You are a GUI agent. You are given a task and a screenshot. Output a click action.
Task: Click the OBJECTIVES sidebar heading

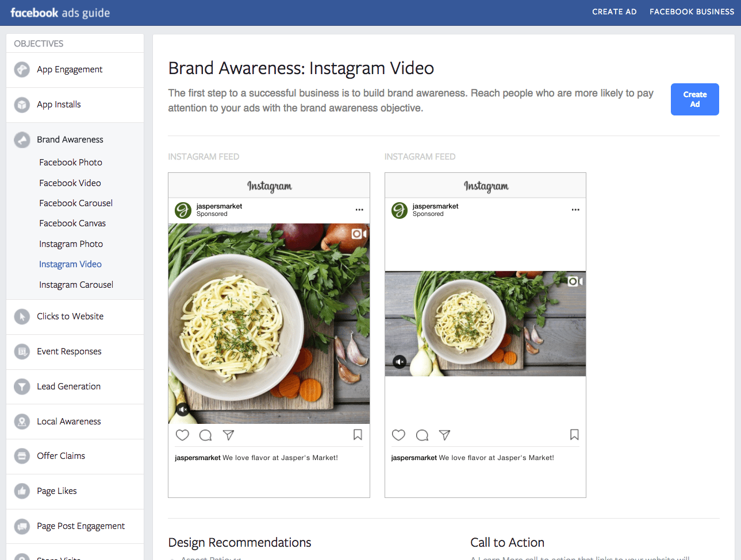[x=39, y=44]
